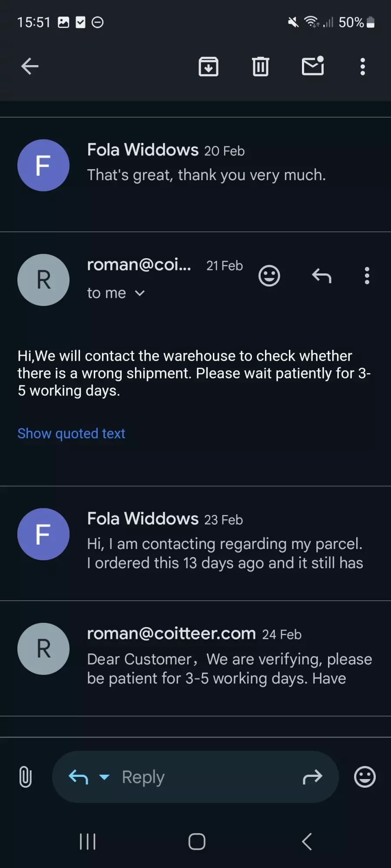Viewport: 391px width, 868px height.
Task: Open roman@coitteer.com message from 24 Feb
Action: tap(195, 658)
